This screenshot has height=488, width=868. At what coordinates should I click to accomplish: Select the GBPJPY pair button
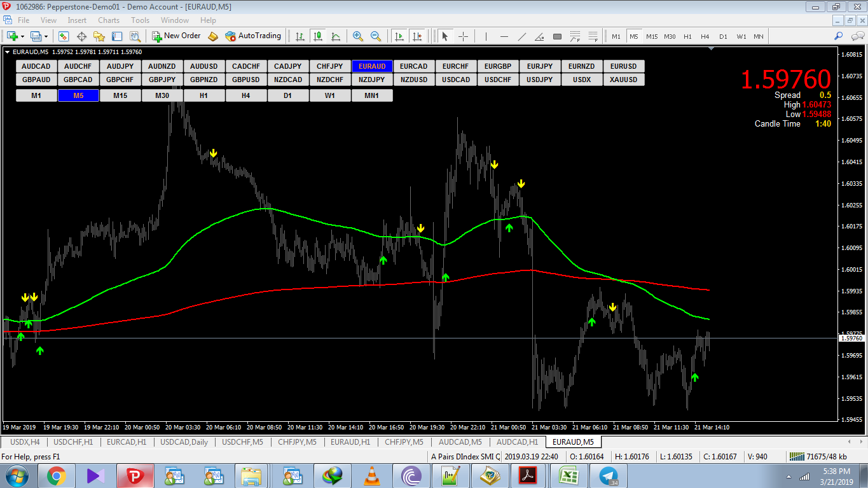coord(162,80)
